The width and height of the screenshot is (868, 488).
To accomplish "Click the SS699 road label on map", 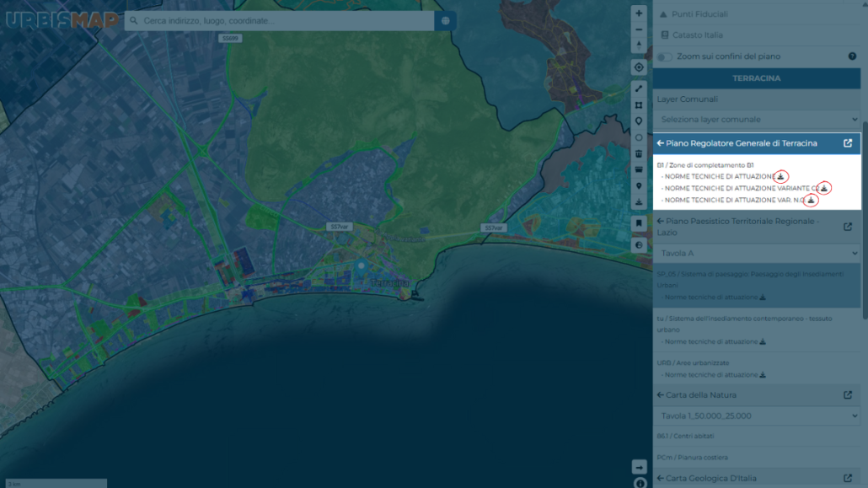I will click(230, 38).
